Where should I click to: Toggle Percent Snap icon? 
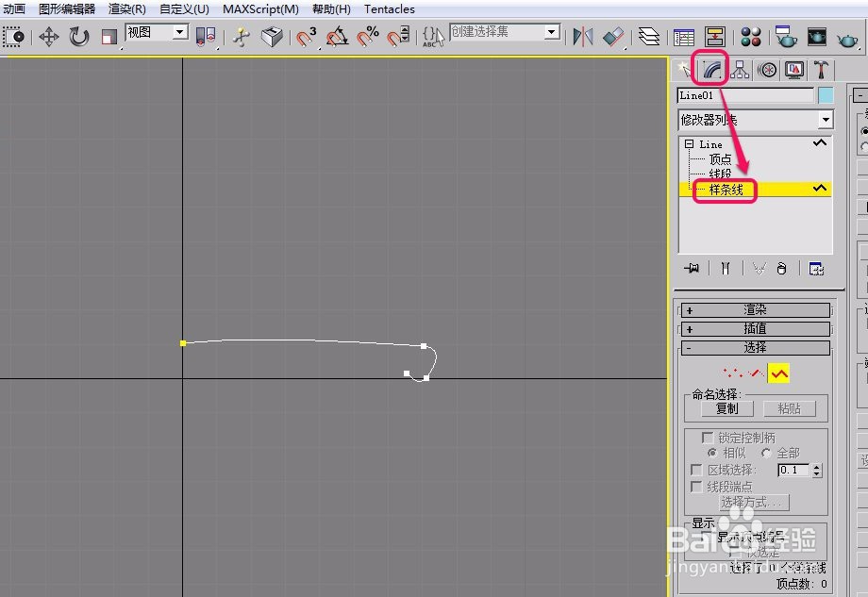pyautogui.click(x=368, y=37)
